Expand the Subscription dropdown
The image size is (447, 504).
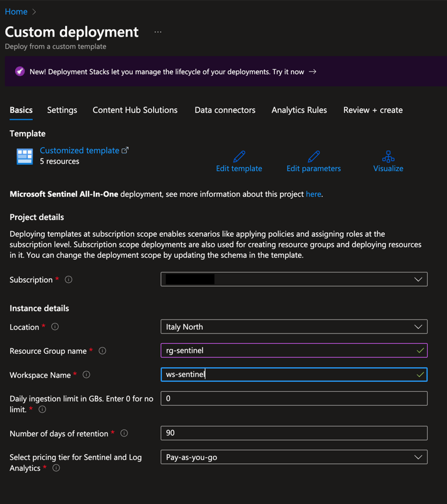tap(294, 279)
